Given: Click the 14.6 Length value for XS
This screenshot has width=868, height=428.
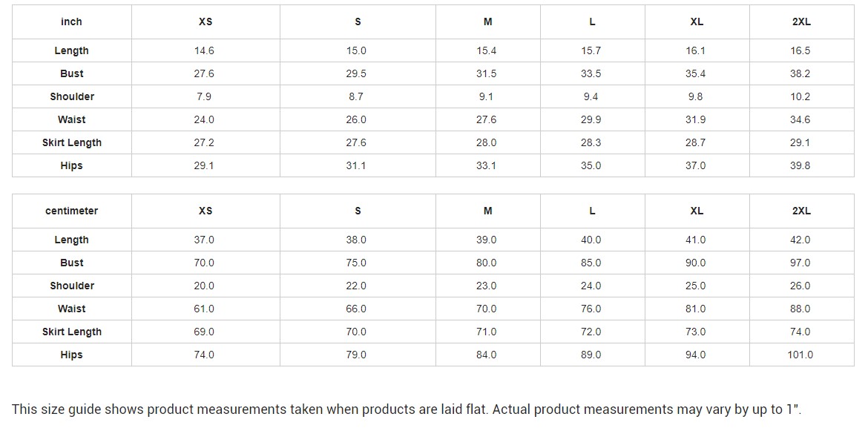Looking at the screenshot, I should 204,50.
